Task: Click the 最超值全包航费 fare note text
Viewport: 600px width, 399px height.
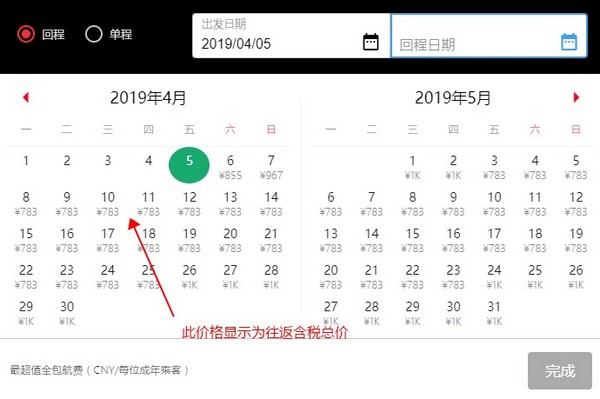Action: click(99, 370)
